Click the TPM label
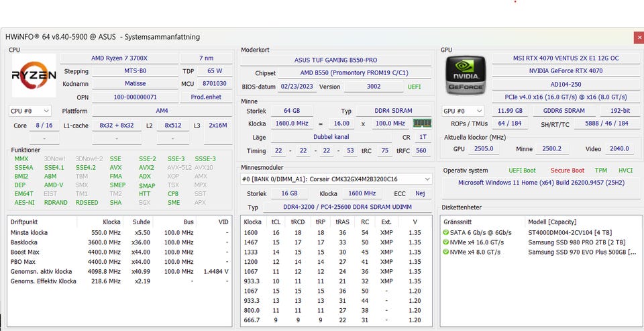 (601, 171)
